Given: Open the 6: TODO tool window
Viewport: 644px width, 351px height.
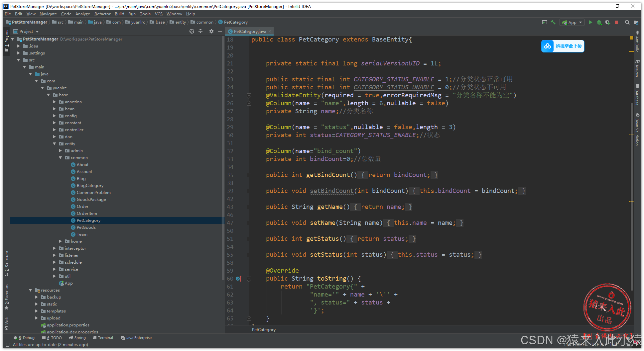Looking at the screenshot, I should click(52, 338).
